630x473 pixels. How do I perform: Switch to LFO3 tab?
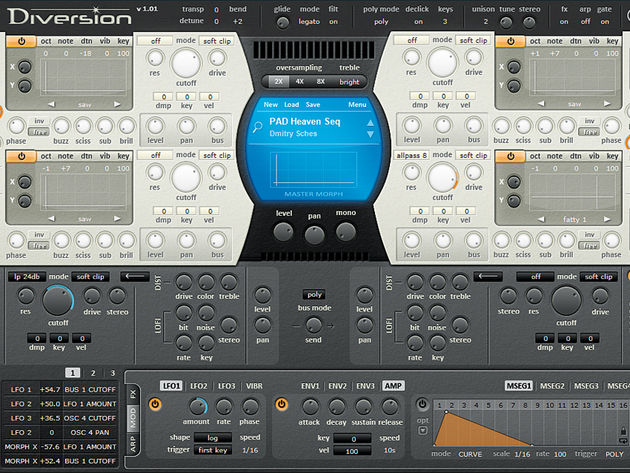point(226,386)
